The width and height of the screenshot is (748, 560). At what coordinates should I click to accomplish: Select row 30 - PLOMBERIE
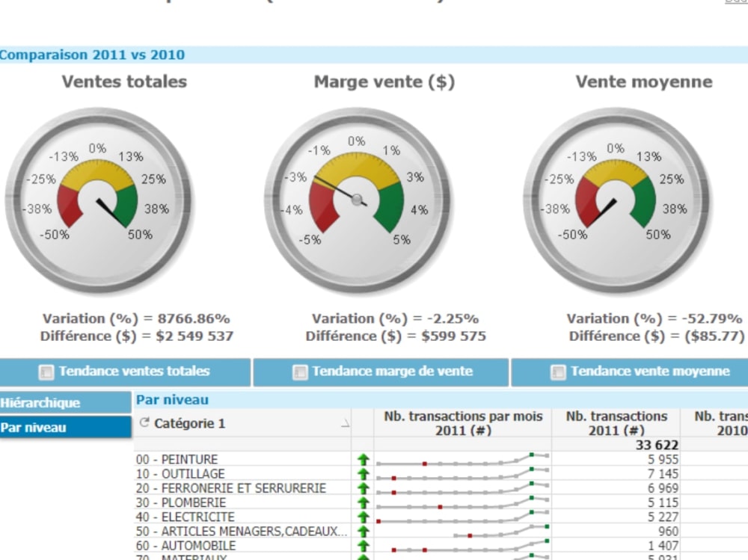coord(181,502)
